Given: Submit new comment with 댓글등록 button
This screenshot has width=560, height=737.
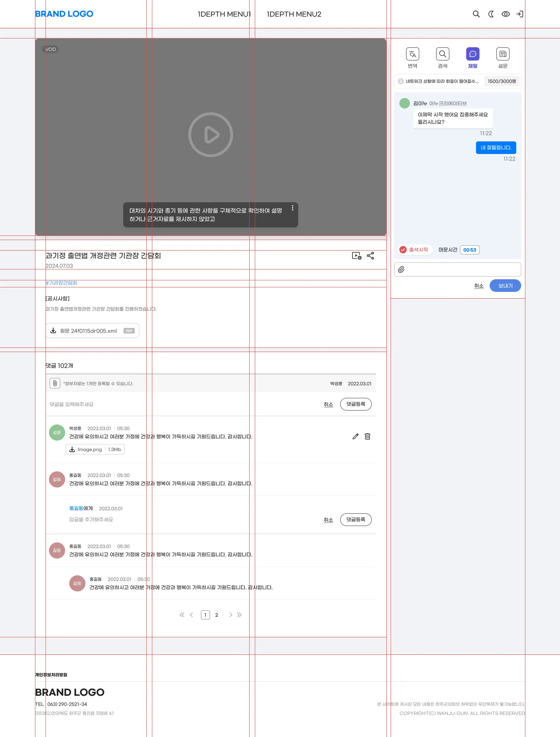Looking at the screenshot, I should (x=356, y=404).
